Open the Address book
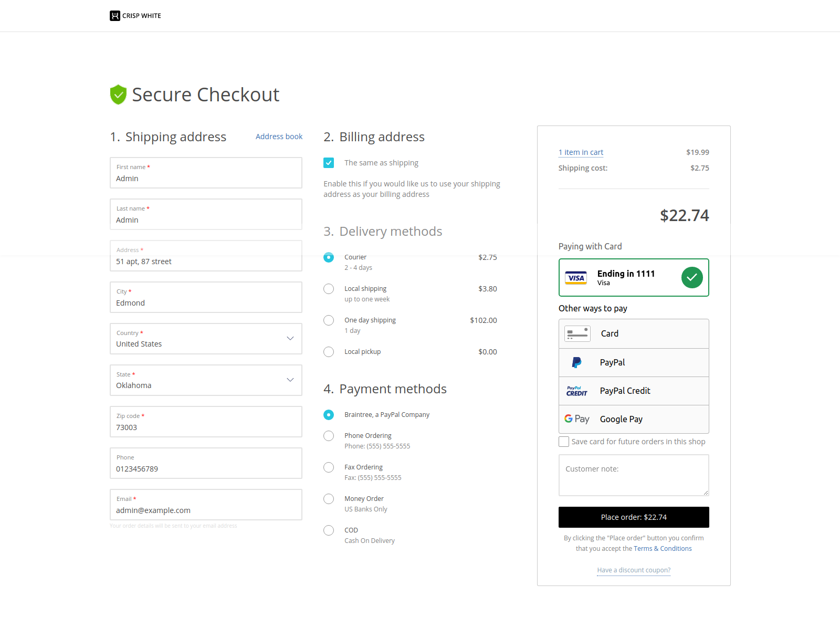The image size is (840, 617). (279, 136)
